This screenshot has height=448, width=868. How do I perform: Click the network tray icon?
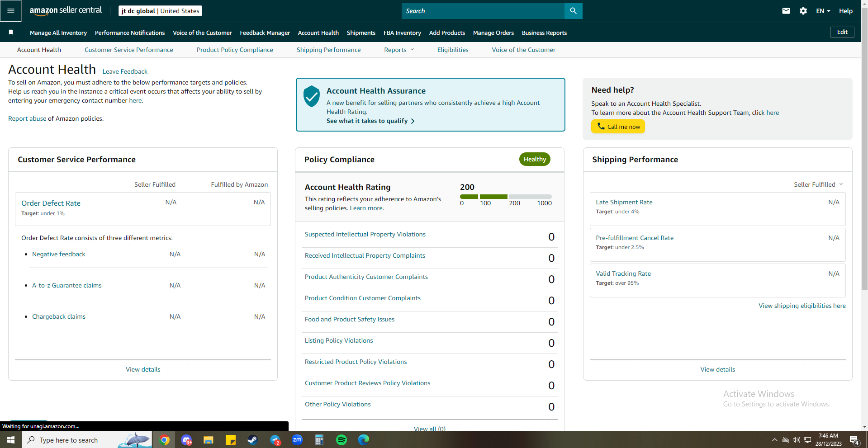pos(807,440)
